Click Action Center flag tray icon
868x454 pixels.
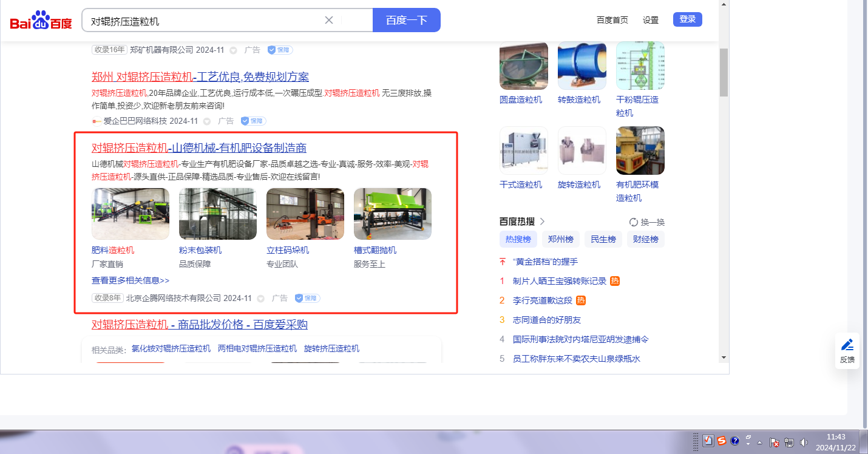pyautogui.click(x=774, y=442)
